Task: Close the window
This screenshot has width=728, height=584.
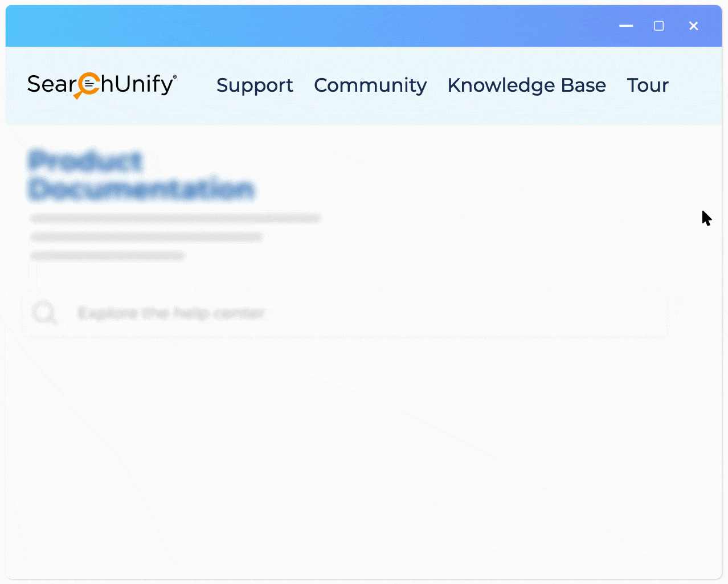Action: 693,26
